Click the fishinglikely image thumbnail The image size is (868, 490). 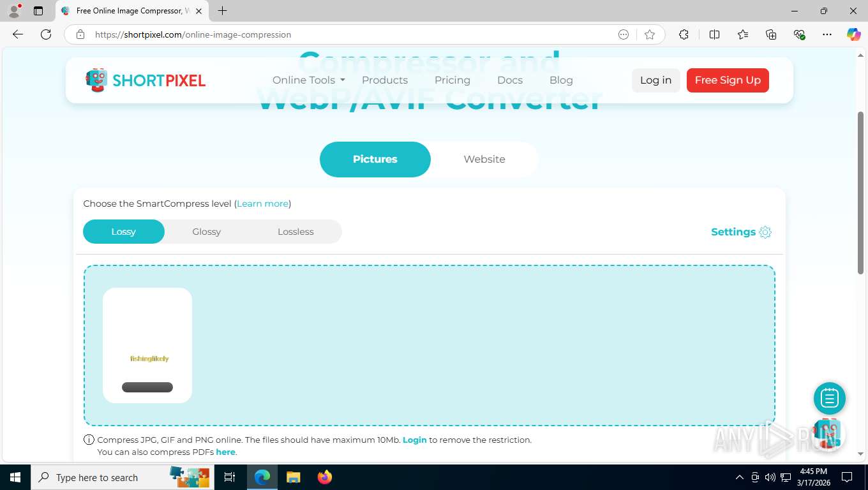click(x=147, y=345)
